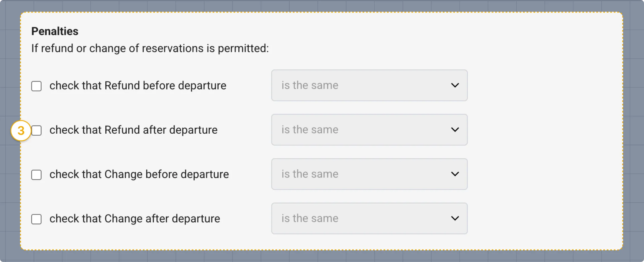The image size is (644, 262).
Task: Click 'is the same' text in Change after departure row
Action: click(x=310, y=218)
